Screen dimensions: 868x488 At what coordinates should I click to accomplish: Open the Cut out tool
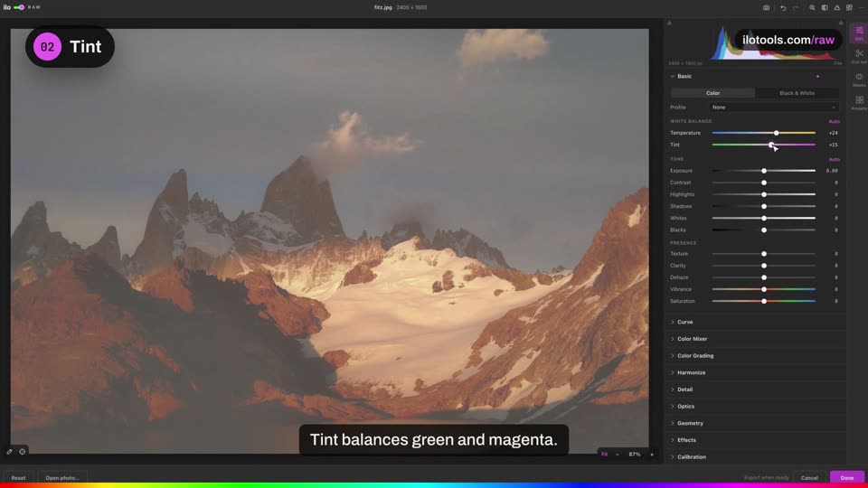859,56
